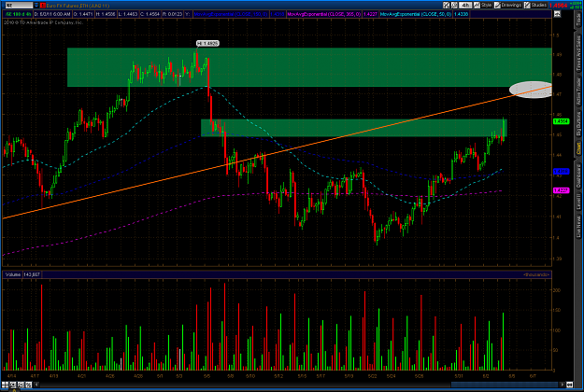
Task: Open the Live News sidebar tab
Action: pyautogui.click(x=578, y=227)
